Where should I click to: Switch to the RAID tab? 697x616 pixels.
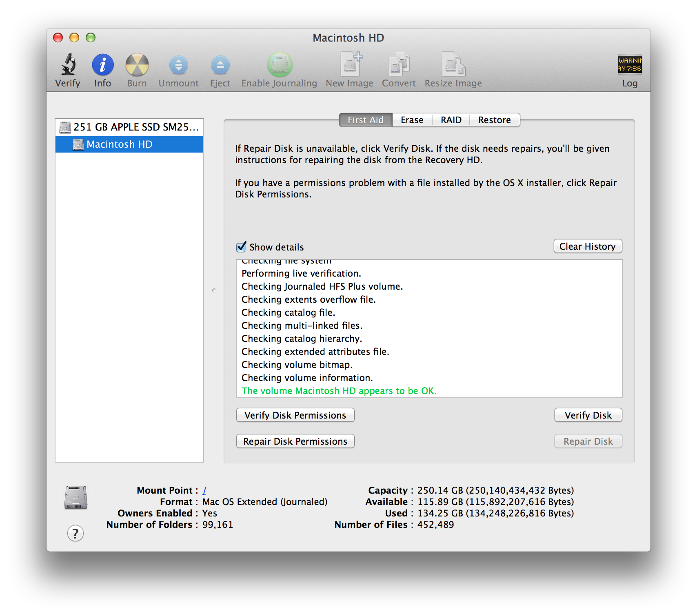pos(451,120)
